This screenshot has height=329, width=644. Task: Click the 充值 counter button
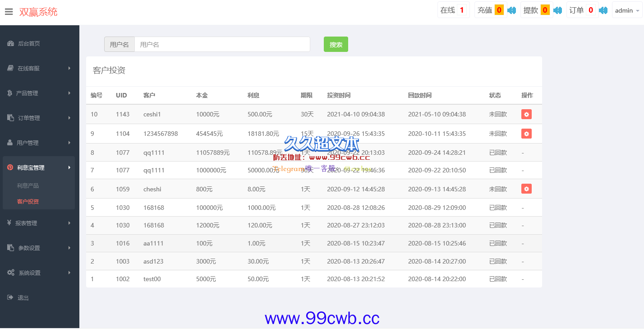pyautogui.click(x=490, y=10)
